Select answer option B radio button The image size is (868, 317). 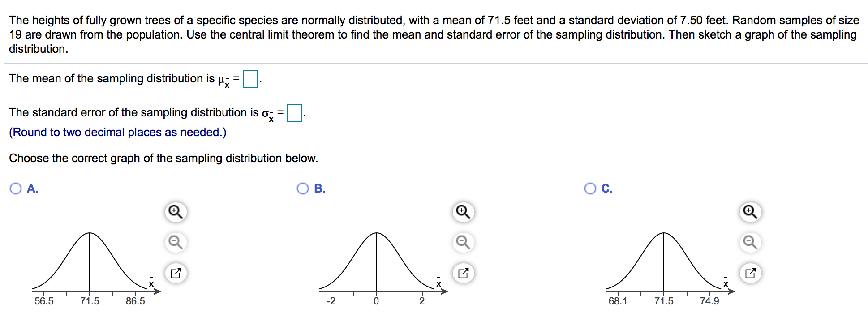pyautogui.click(x=303, y=188)
